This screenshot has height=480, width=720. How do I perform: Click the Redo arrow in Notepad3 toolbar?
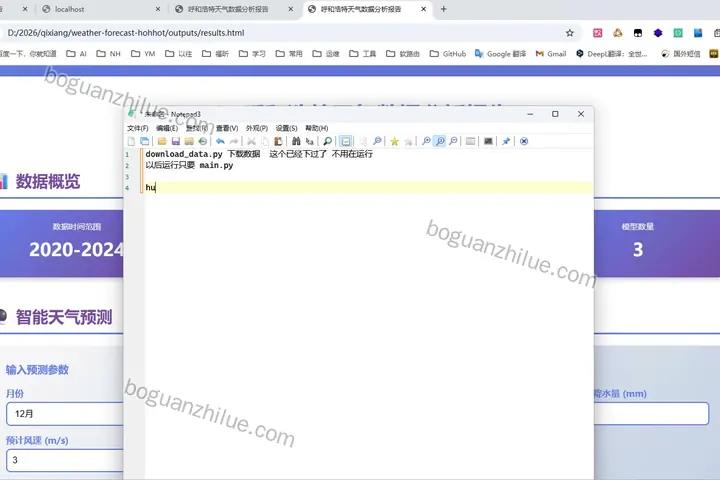(x=234, y=141)
